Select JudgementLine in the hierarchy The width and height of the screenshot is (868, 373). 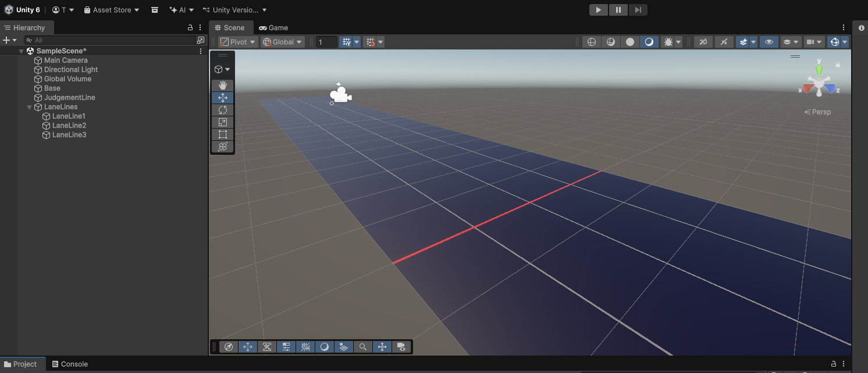(x=69, y=98)
